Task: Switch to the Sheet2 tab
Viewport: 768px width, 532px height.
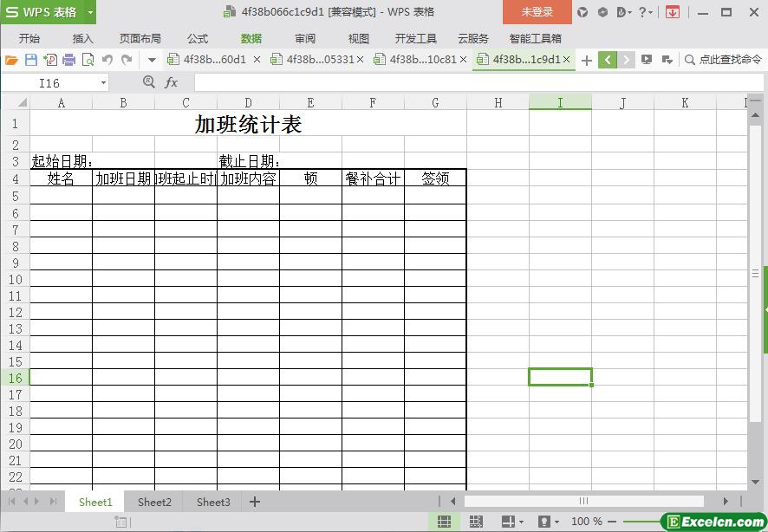Action: pos(154,502)
